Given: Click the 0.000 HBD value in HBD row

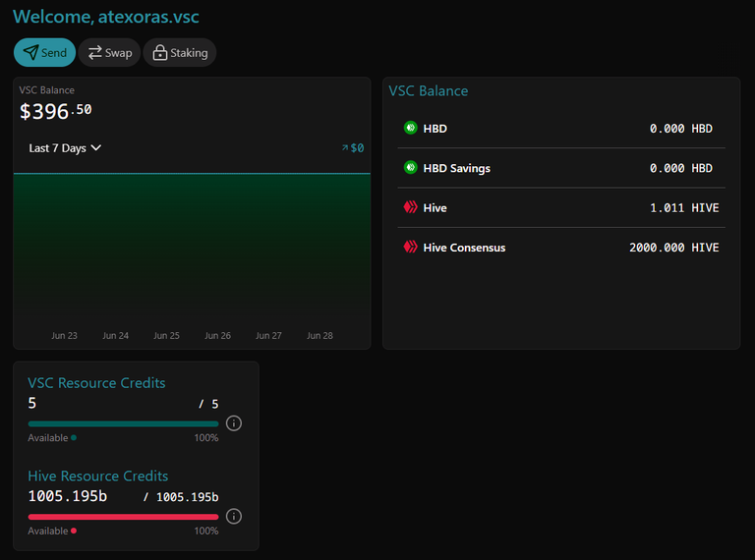Looking at the screenshot, I should pos(681,129).
